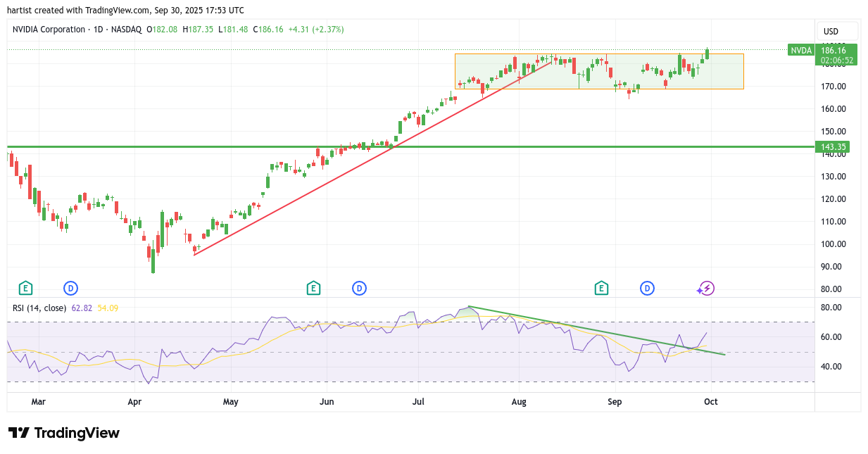Open the earnings E marker near June
This screenshot has width=868, height=454.
[313, 288]
